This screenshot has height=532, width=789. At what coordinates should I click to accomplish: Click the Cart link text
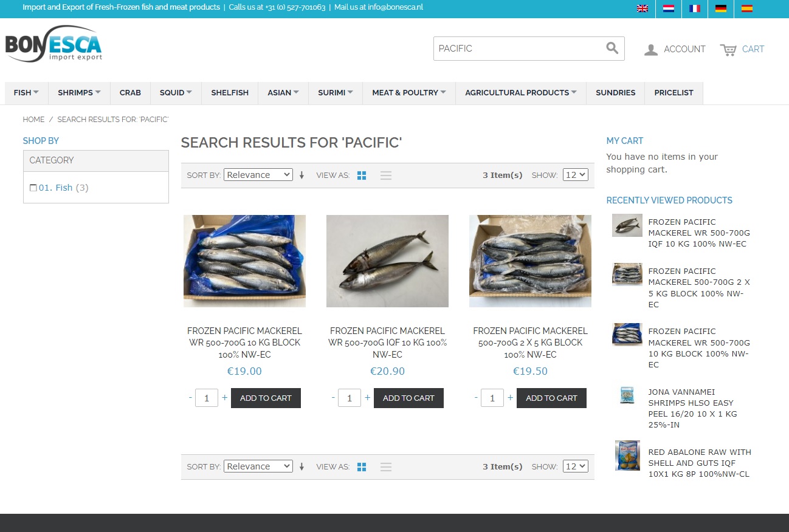point(753,49)
